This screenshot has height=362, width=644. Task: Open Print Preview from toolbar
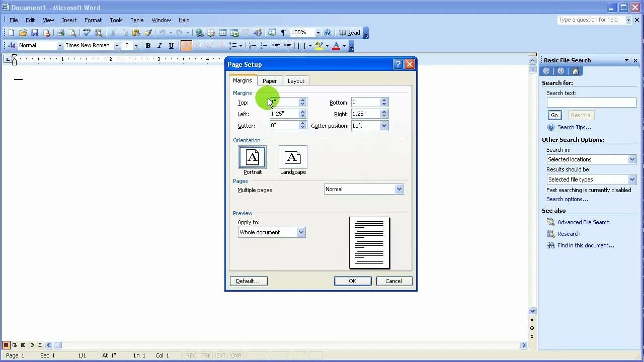[72, 33]
